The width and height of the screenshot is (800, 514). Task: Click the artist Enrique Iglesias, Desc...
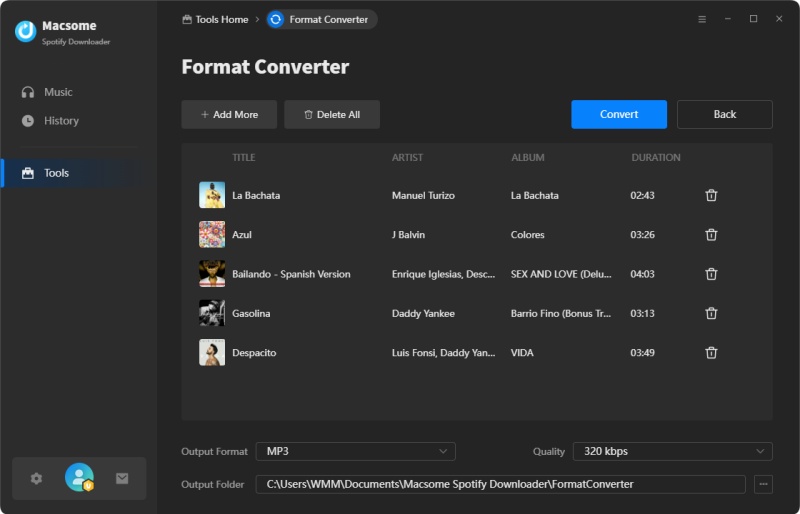tap(443, 274)
